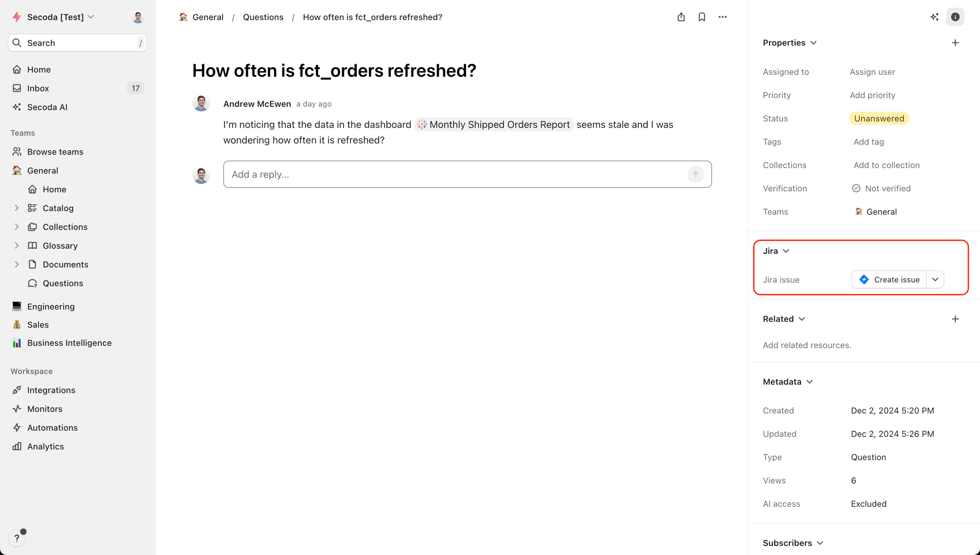Expand the Catalog tree item

tap(17, 208)
